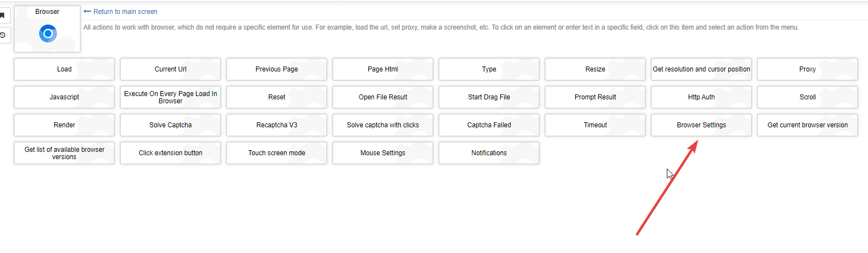
Task: Open the Click extension button action
Action: [170, 153]
